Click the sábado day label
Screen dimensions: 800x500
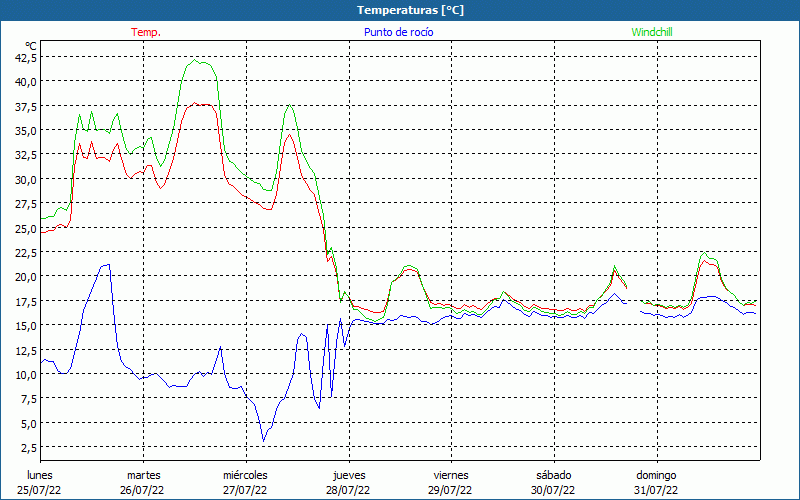tap(554, 475)
